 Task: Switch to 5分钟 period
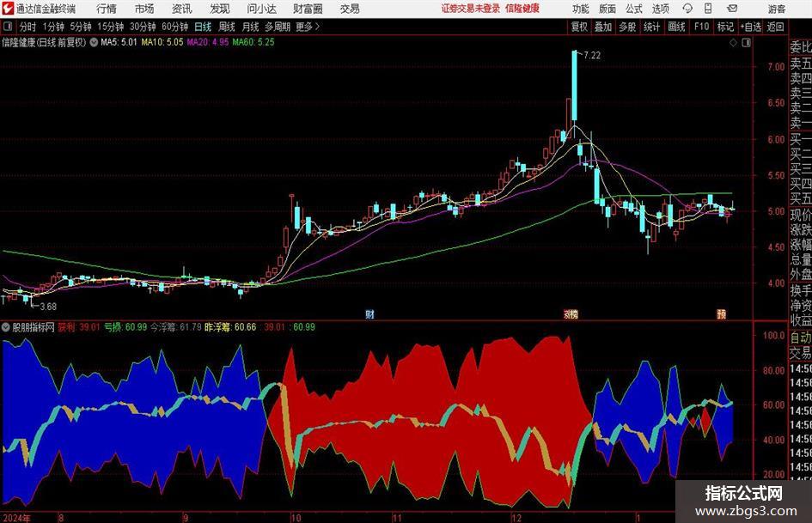coord(80,27)
